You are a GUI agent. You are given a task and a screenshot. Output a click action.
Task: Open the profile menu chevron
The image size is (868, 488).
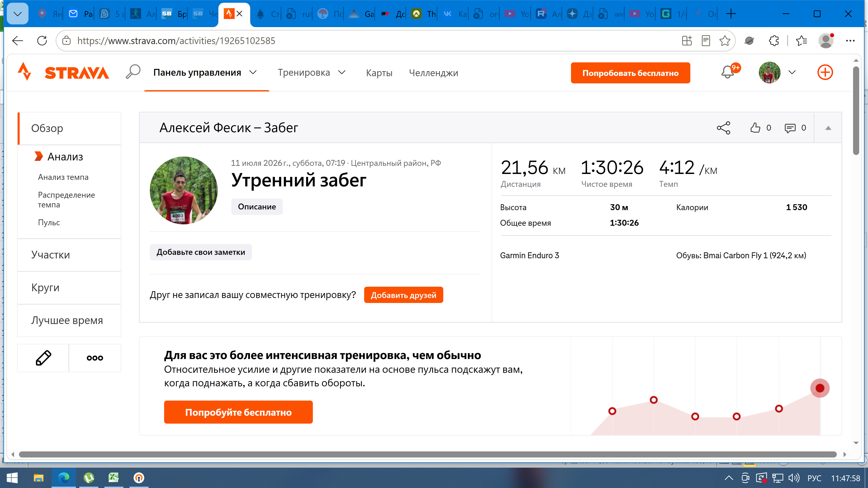(x=792, y=72)
